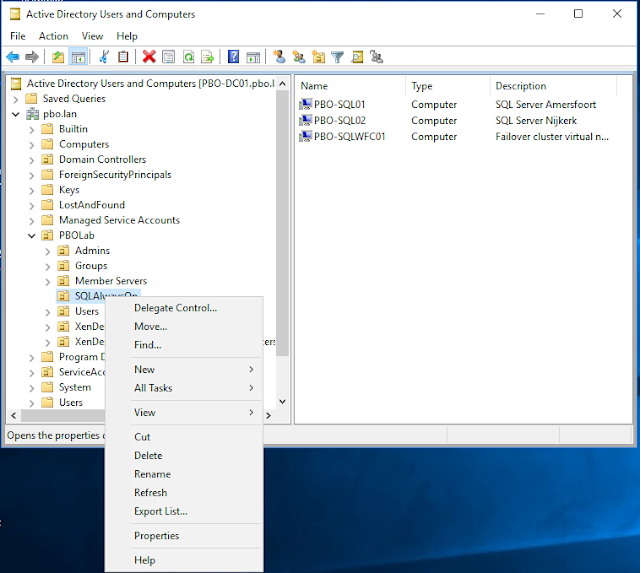Expand the Computers container
The width and height of the screenshot is (640, 573).
31,145
